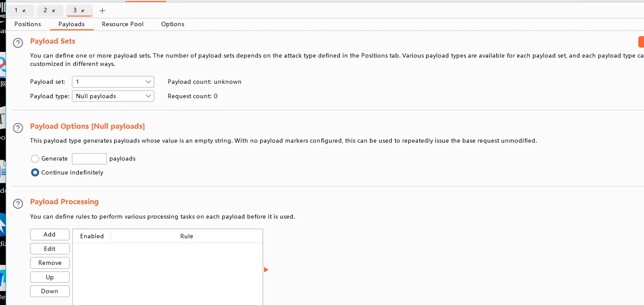This screenshot has height=305, width=644.
Task: Click the Edit rule button
Action: 50,249
